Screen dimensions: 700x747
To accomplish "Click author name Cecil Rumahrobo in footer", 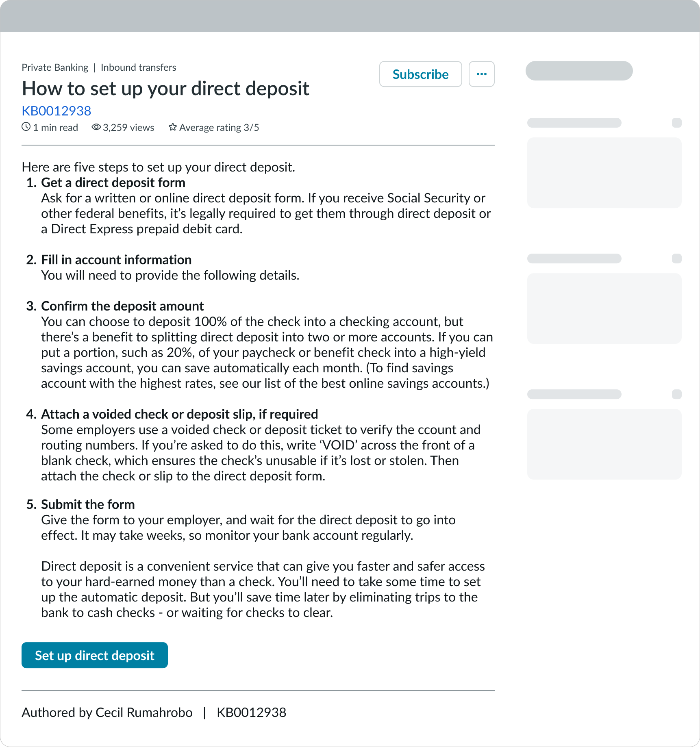I will pos(143,712).
